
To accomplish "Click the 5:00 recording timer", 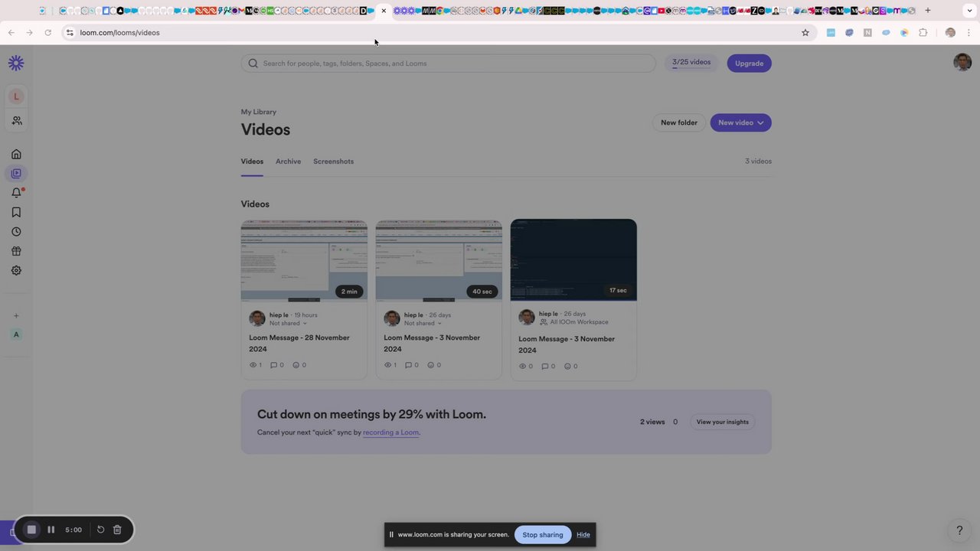I will pyautogui.click(x=73, y=530).
